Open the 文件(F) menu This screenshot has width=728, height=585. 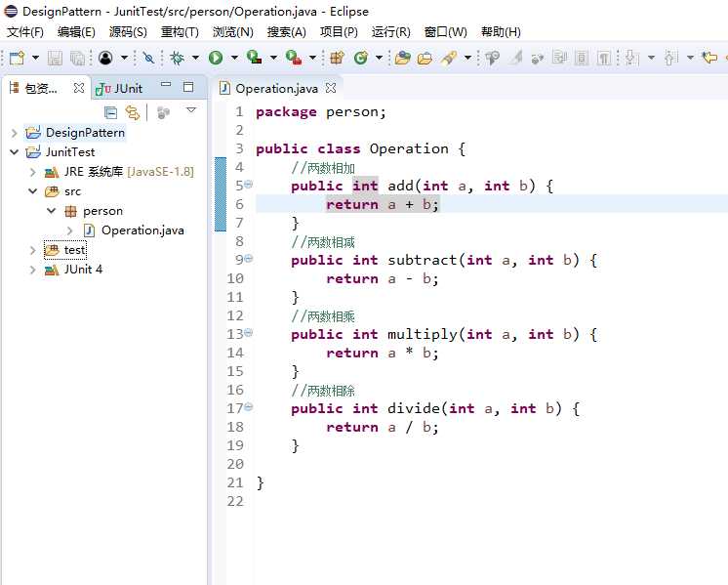25,32
